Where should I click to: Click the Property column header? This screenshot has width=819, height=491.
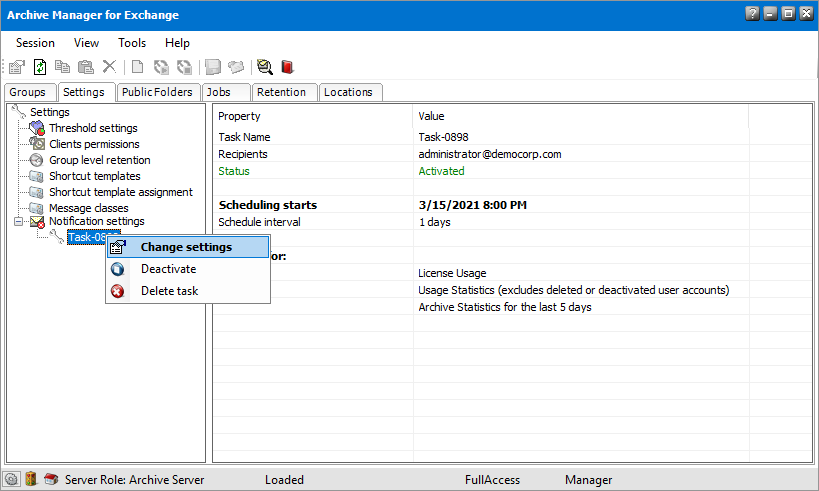(313, 116)
